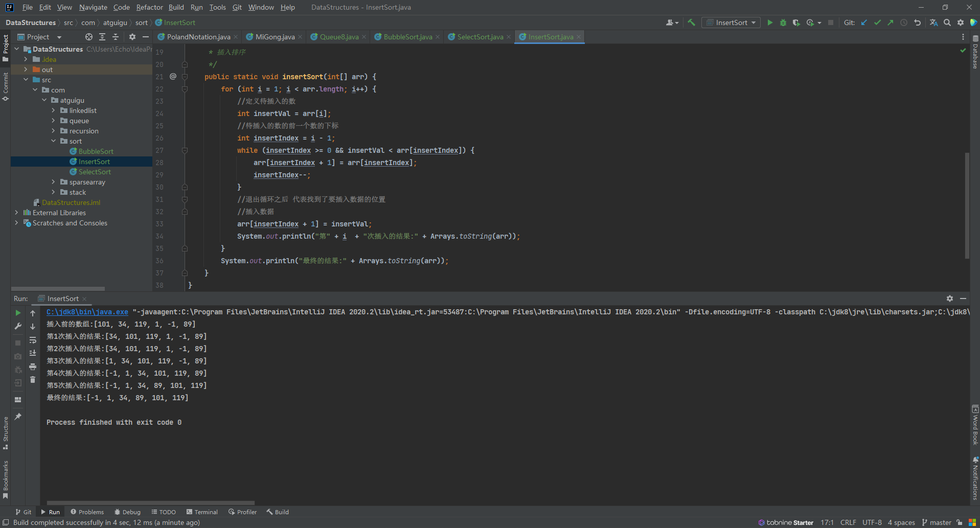Switch to the BubbleSort.java editor tab

point(407,37)
